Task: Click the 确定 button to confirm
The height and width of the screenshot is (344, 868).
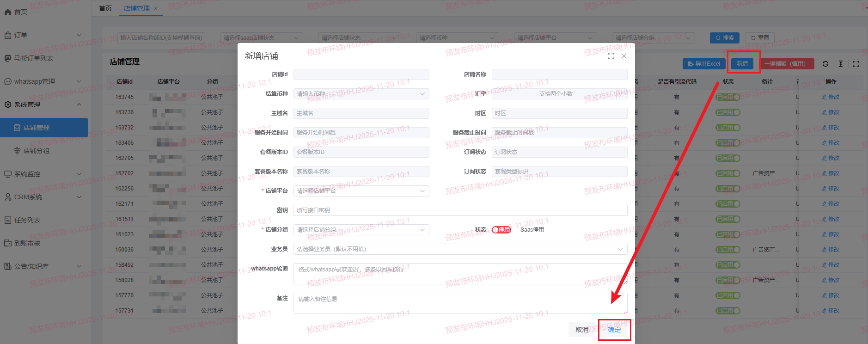Action: point(614,330)
